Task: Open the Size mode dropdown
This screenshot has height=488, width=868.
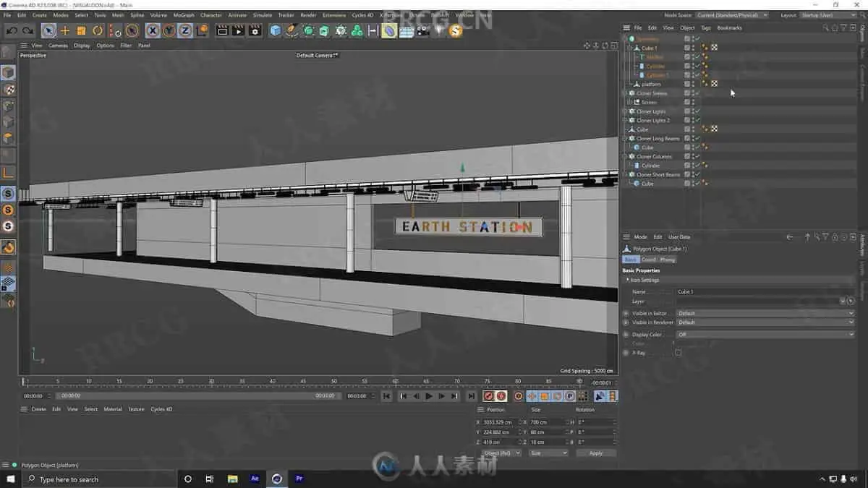Action: pos(548,453)
